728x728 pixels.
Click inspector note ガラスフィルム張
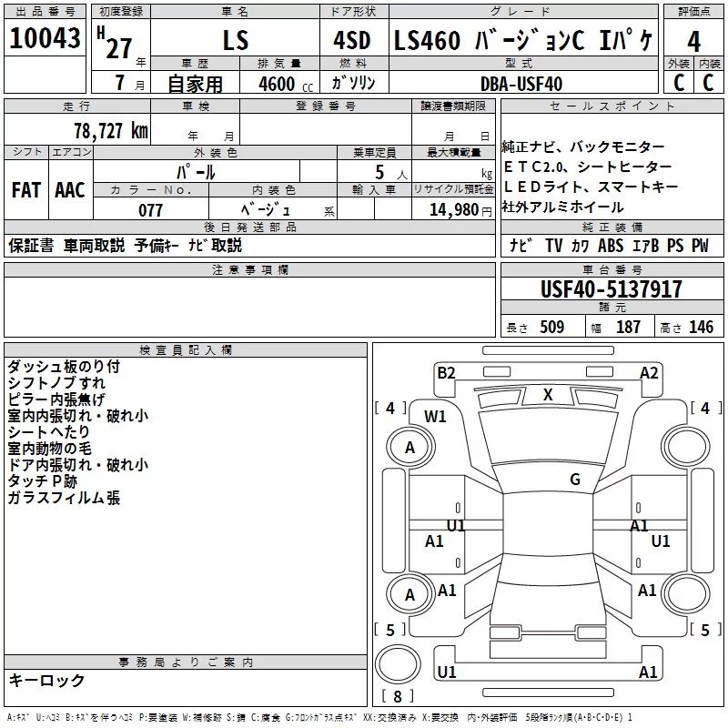click(64, 498)
